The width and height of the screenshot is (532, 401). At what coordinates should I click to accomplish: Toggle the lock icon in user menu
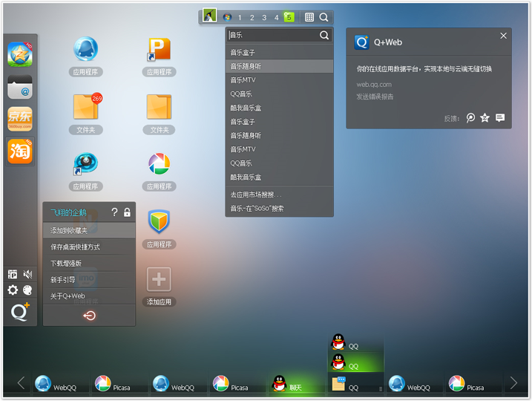click(127, 212)
